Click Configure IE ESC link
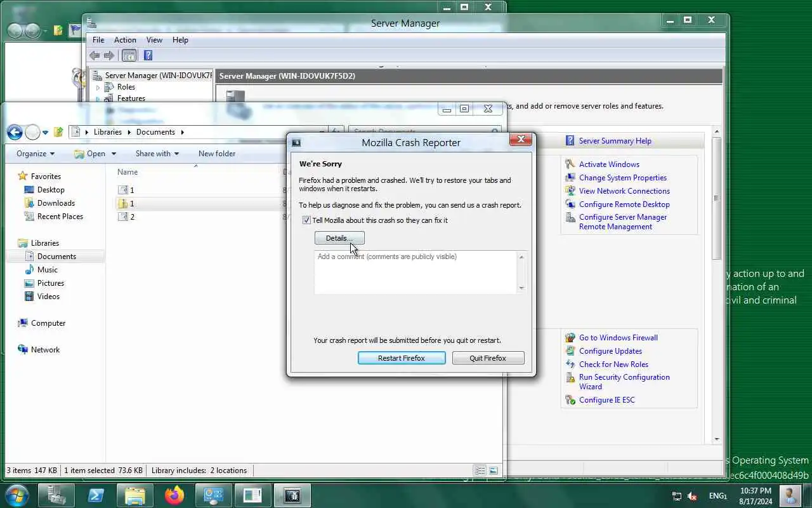 (x=606, y=400)
